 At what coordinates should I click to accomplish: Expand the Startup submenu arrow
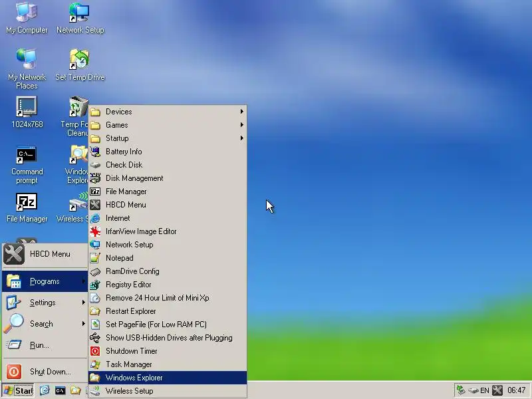click(x=241, y=138)
